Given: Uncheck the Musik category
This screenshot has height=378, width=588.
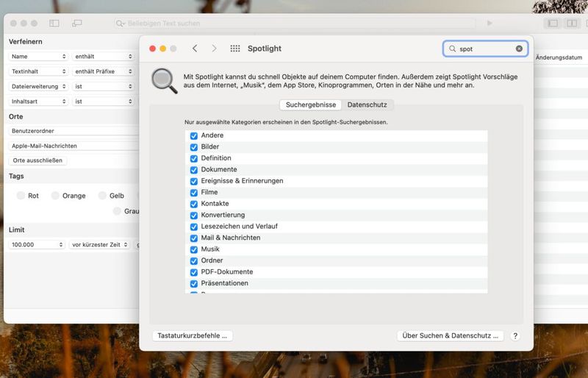Looking at the screenshot, I should tap(194, 249).
